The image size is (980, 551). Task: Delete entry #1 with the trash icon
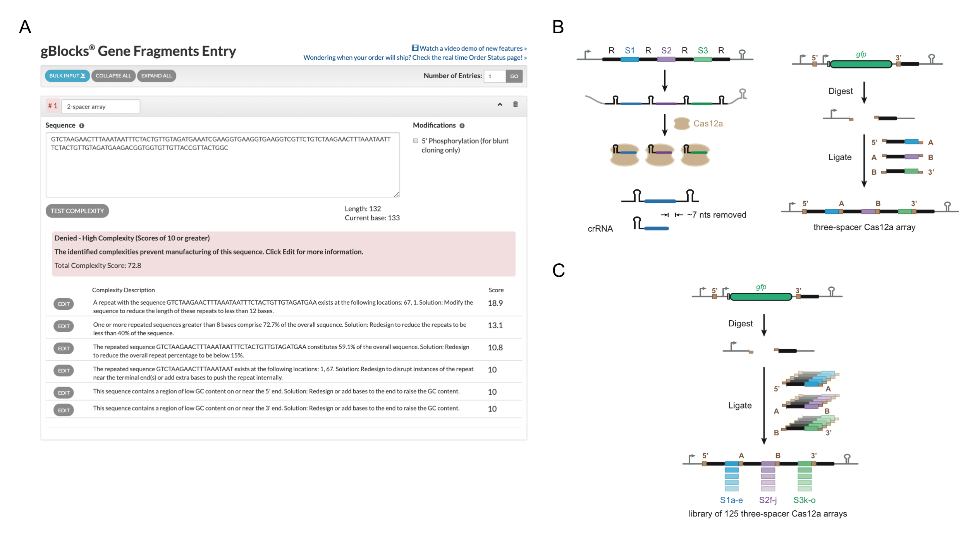click(516, 104)
